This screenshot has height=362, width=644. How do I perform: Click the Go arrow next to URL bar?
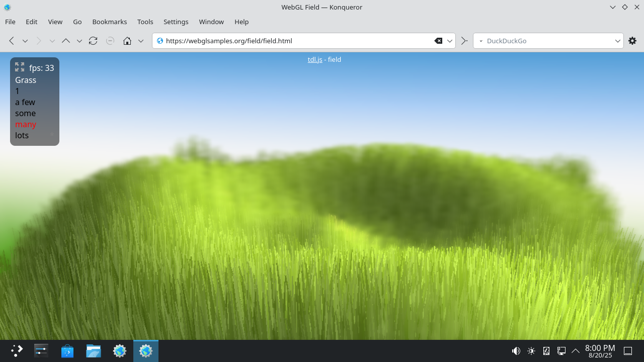coord(464,41)
